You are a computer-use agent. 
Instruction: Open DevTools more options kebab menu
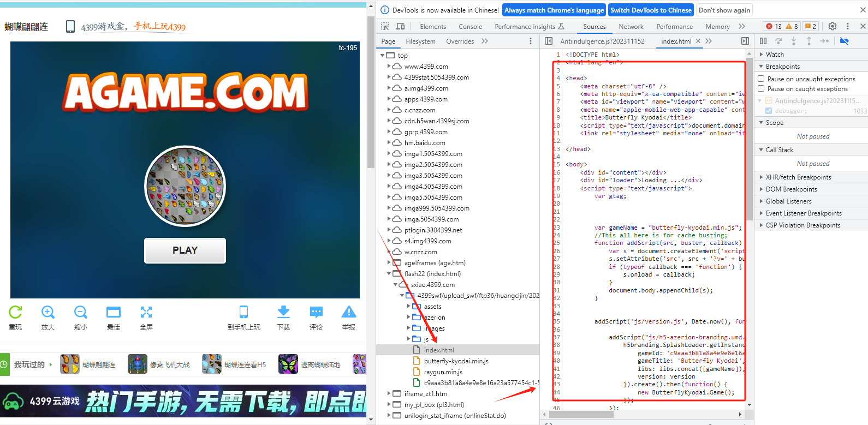848,26
